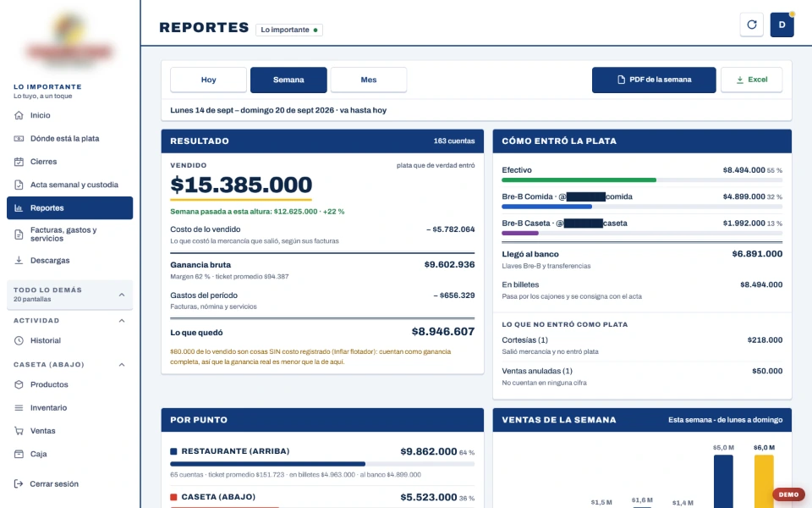Click the Gastos del período row
The image size is (812, 508).
tap(322, 300)
